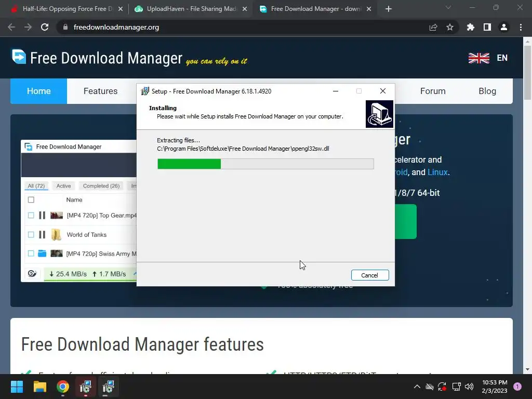This screenshot has height=399, width=532.
Task: Click the Name column header
Action: (74, 200)
